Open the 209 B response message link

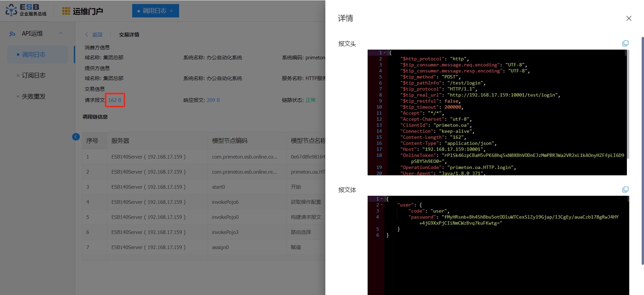tap(213, 100)
